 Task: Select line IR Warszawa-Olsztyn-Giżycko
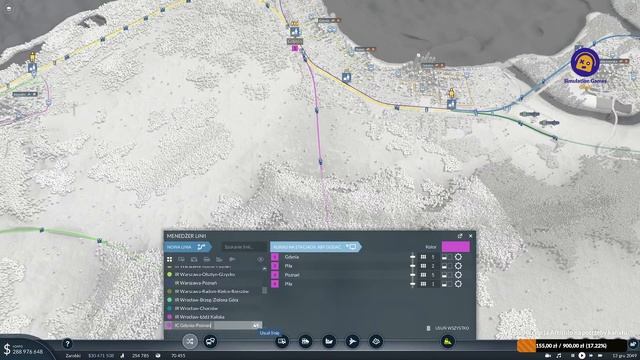tap(205, 274)
